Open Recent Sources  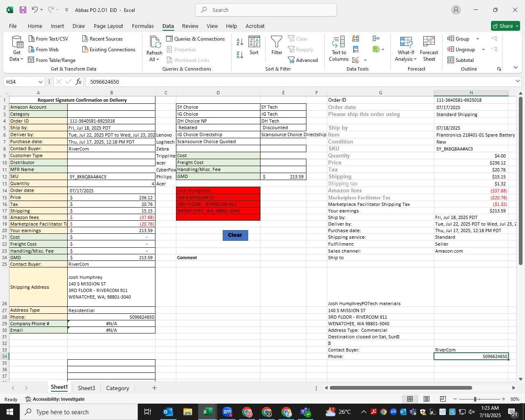click(x=103, y=39)
